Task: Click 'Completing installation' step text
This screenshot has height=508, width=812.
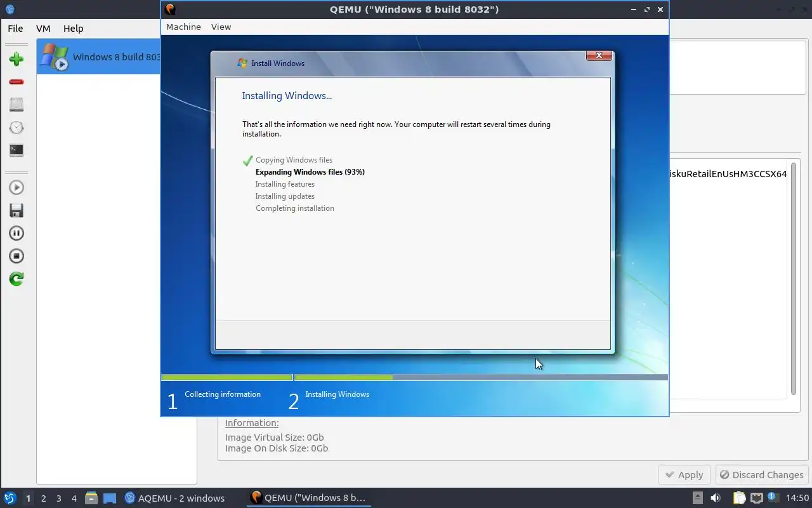Action: coord(295,208)
